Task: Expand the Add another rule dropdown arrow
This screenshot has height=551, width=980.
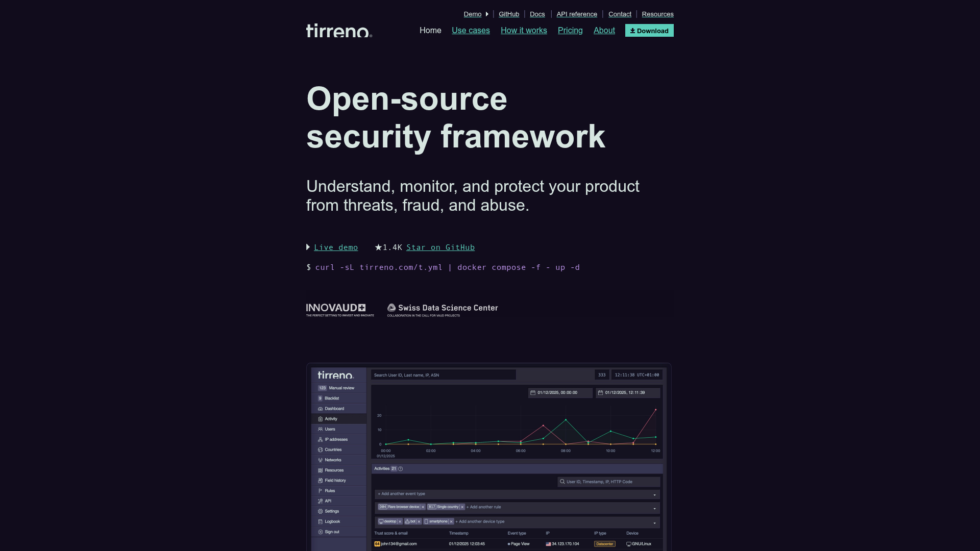Action: [655, 508]
